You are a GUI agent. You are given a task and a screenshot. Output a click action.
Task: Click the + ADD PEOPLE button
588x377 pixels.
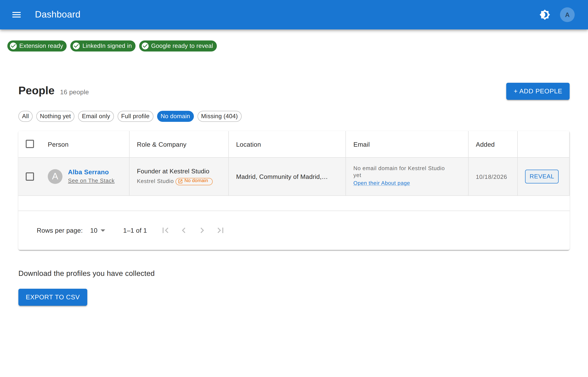click(538, 91)
